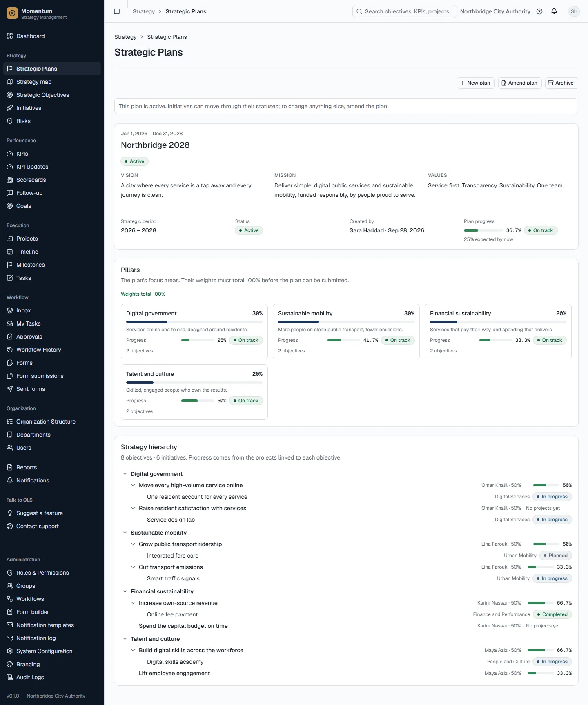Click the Risks shield icon
Viewport: 588px width, 705px height.
[x=10, y=121]
